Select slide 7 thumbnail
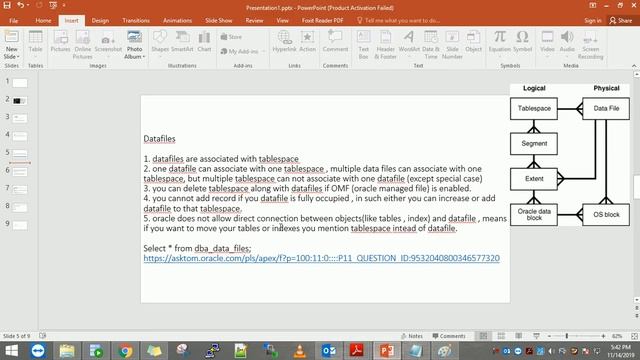The height and width of the screenshot is (360, 640). coord(20,189)
